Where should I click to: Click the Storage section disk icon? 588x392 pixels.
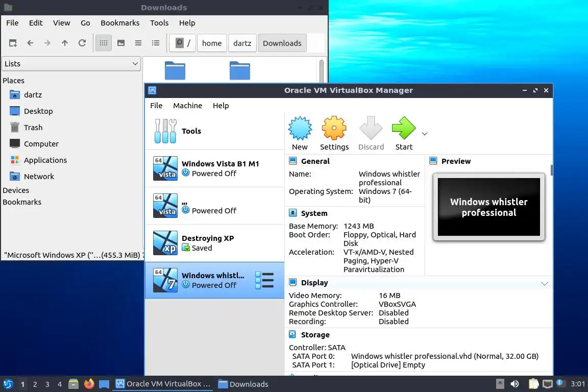293,335
